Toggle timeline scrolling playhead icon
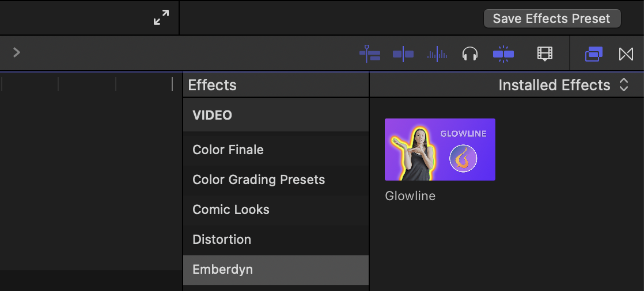The image size is (644, 291). [x=369, y=54]
